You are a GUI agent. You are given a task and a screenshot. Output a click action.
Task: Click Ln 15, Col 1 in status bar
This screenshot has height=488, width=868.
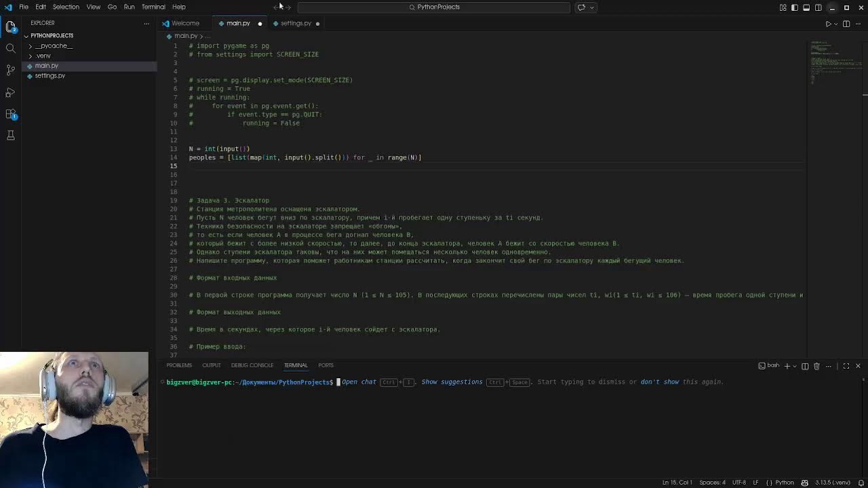(677, 483)
